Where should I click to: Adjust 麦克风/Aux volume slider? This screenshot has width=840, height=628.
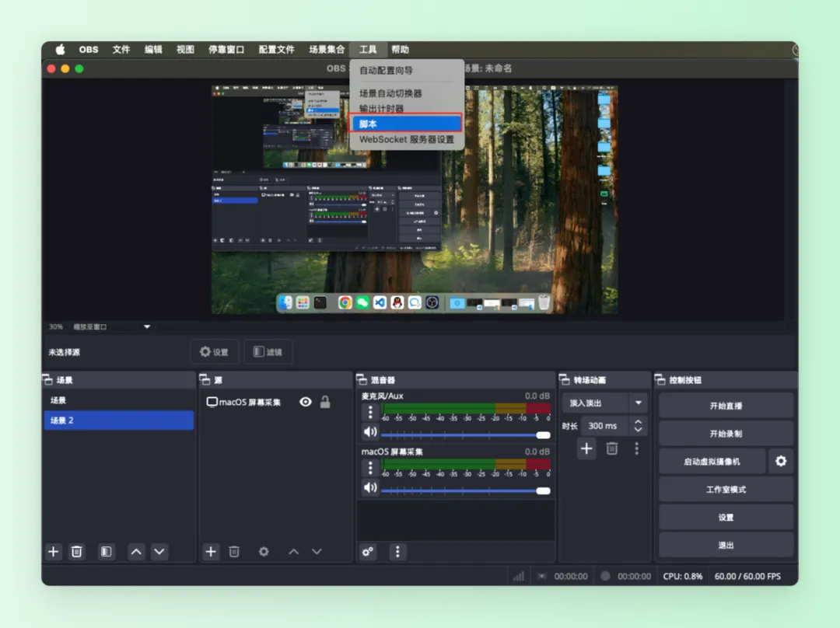tap(465, 434)
